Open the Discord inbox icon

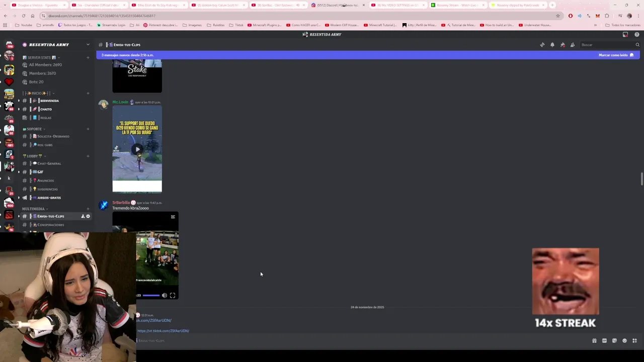pos(625,35)
